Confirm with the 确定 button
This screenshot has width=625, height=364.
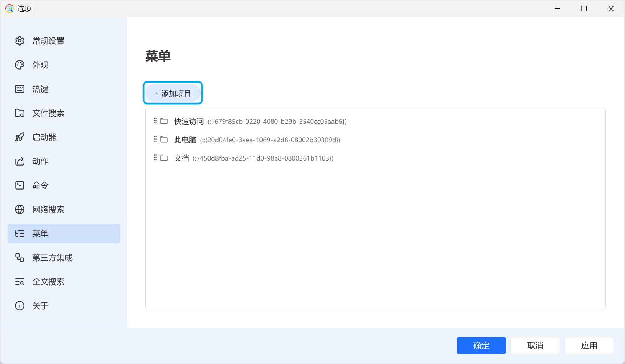coord(481,346)
